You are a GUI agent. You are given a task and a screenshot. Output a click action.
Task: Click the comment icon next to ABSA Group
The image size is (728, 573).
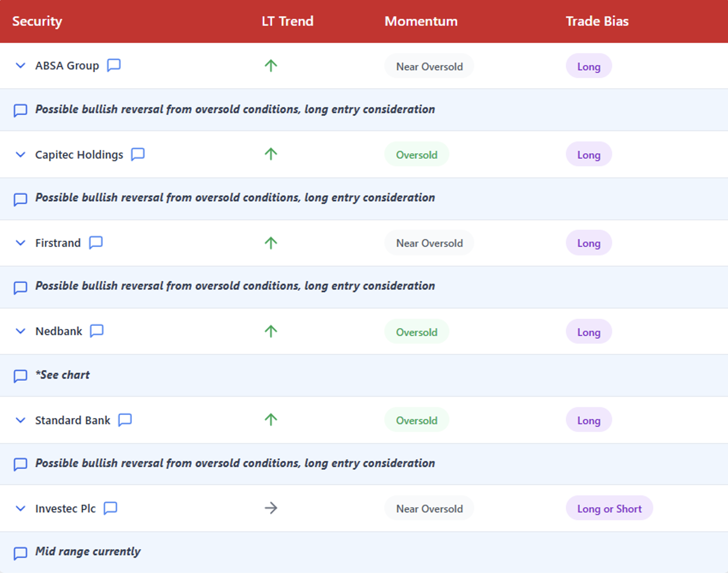[x=113, y=65]
